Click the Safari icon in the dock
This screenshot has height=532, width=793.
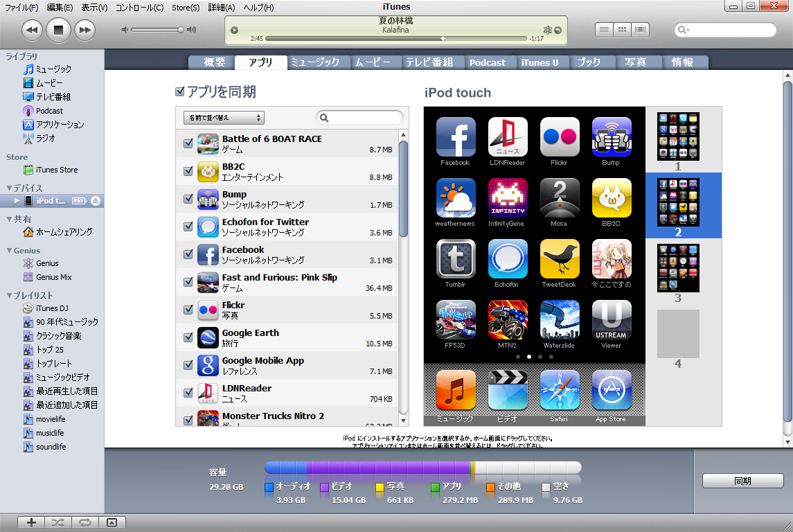[560, 390]
